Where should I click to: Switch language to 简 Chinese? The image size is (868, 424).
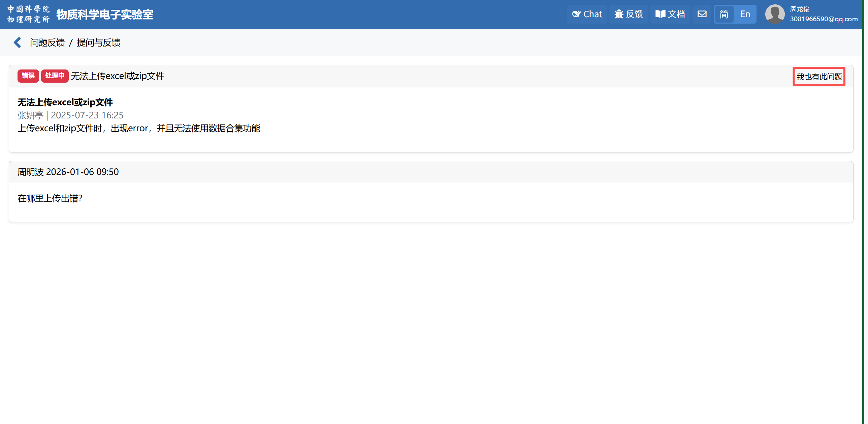[x=724, y=14]
